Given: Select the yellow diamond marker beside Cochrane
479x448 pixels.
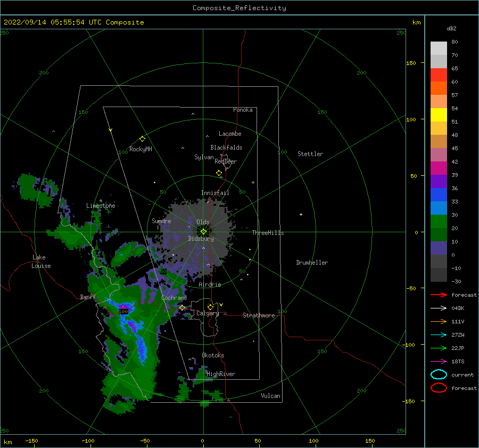Looking at the screenshot, I should tap(182, 307).
